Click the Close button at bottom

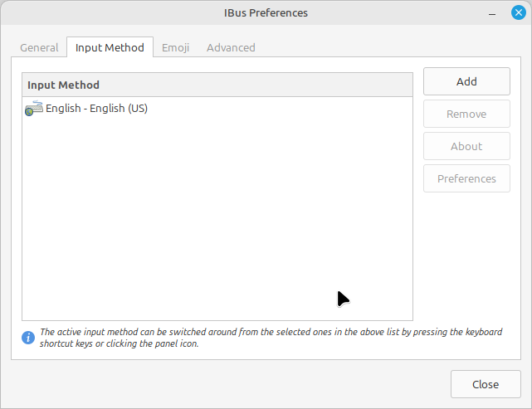pyautogui.click(x=486, y=384)
